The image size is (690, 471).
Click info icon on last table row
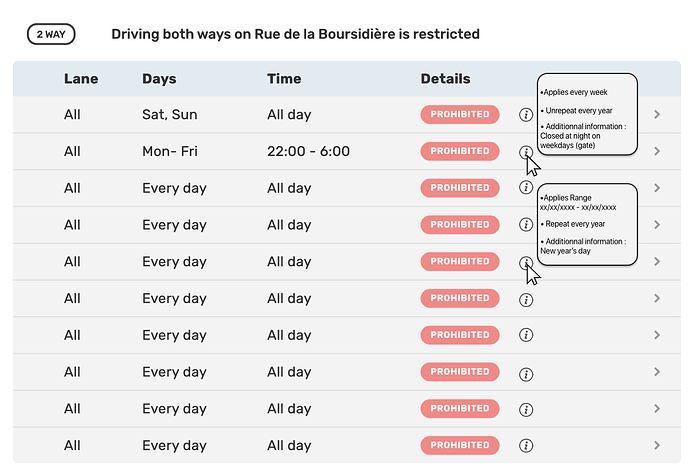(526, 445)
